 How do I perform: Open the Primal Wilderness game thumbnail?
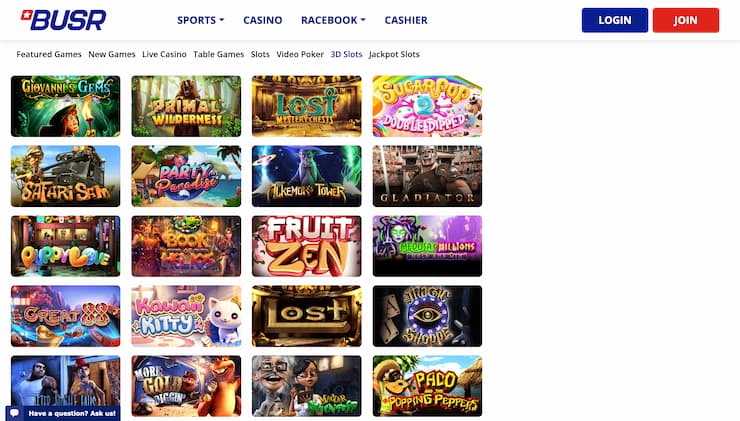click(x=186, y=106)
